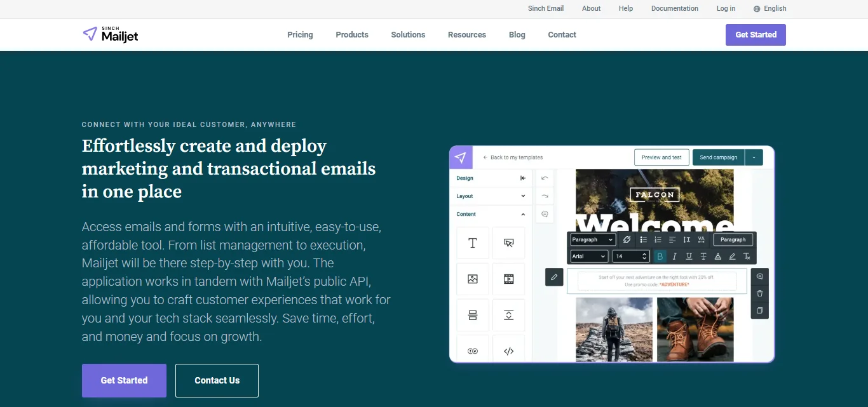Apply numbered list formatting

pos(658,239)
